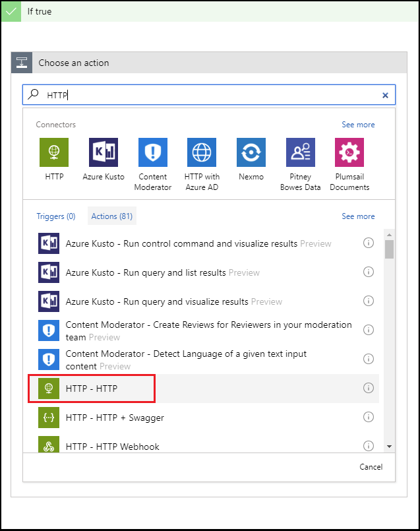Choose the Pitney Bowes Data connector
Viewport: 420px width, 531px height.
click(300, 153)
